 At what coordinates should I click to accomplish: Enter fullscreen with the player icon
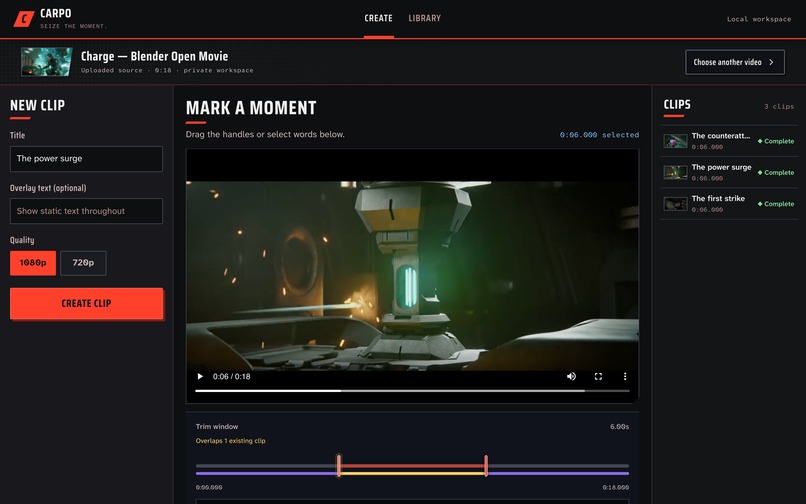click(x=598, y=376)
